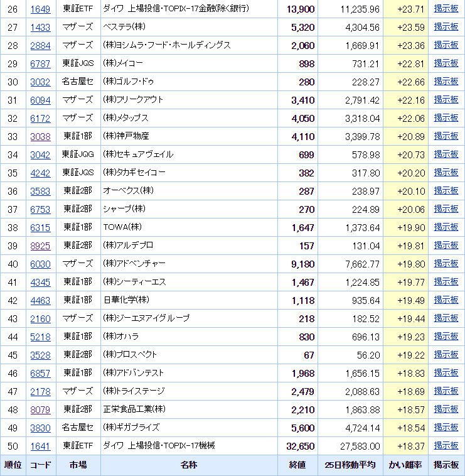Open stock code 6172 link
Image resolution: width=465 pixels, height=476 pixels.
click(40, 119)
